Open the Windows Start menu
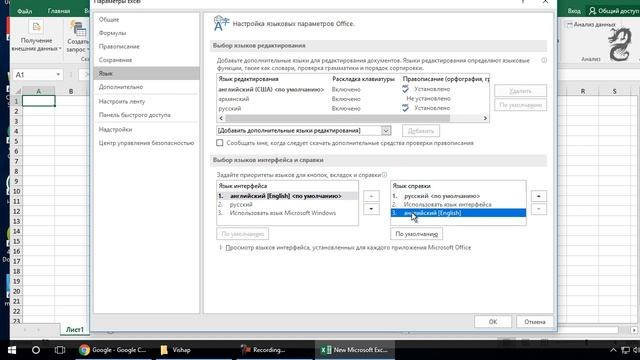640x360 pixels. click(x=12, y=350)
